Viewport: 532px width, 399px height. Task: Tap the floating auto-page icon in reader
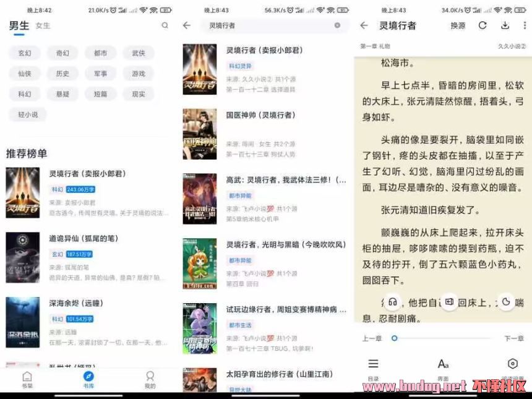point(450,302)
